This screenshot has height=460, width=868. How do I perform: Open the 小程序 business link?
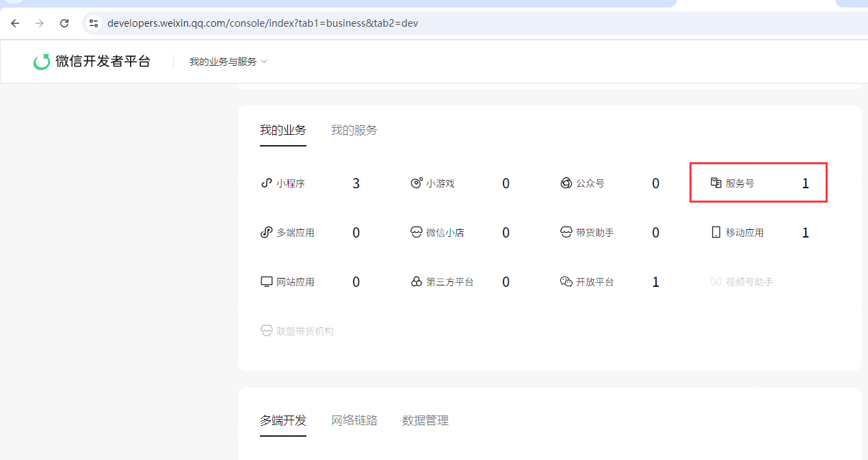[x=291, y=183]
